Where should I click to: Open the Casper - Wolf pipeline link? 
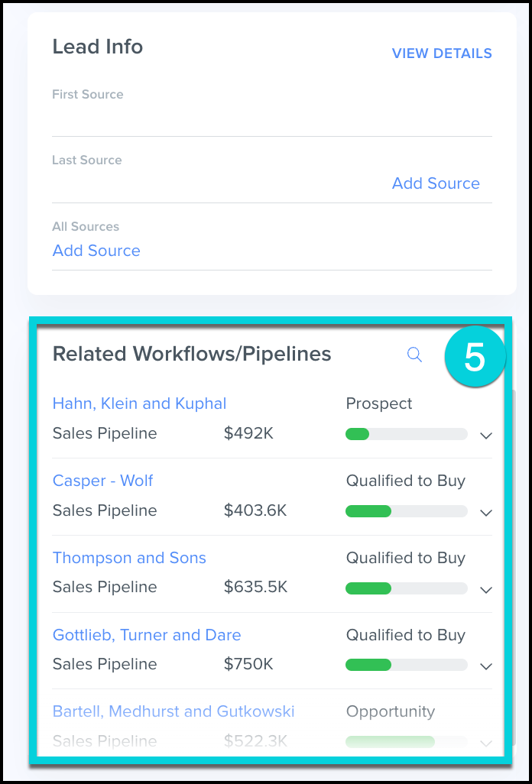click(102, 481)
